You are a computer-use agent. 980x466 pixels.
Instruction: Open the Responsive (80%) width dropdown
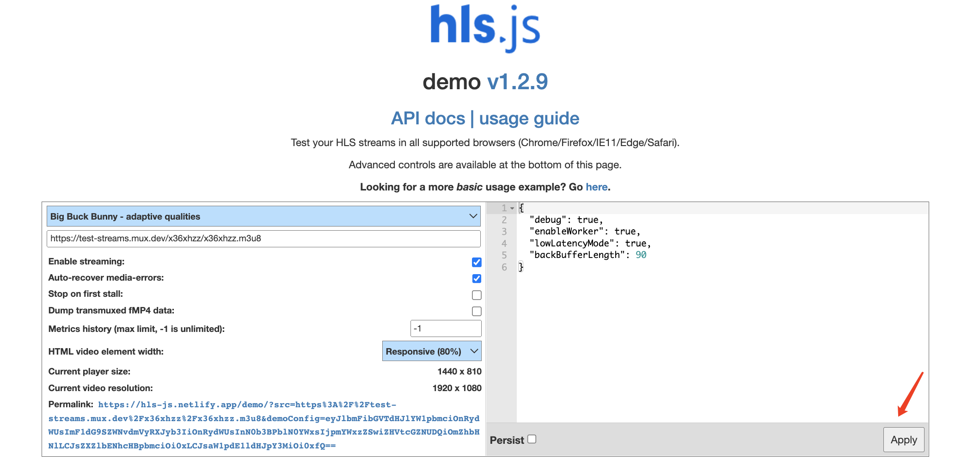(432, 351)
